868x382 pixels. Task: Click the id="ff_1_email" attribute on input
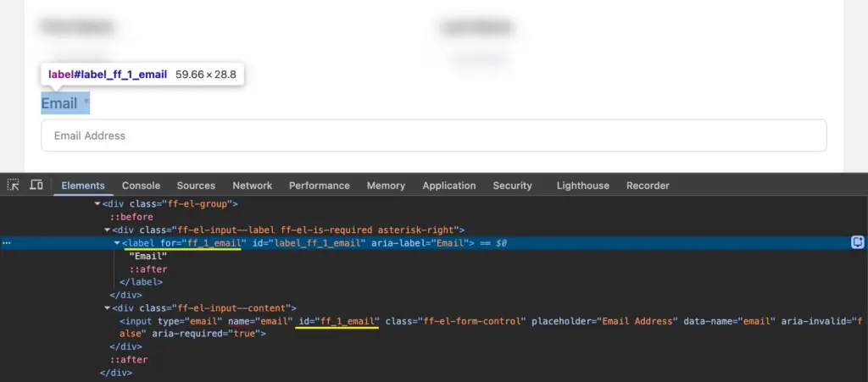pyautogui.click(x=339, y=321)
